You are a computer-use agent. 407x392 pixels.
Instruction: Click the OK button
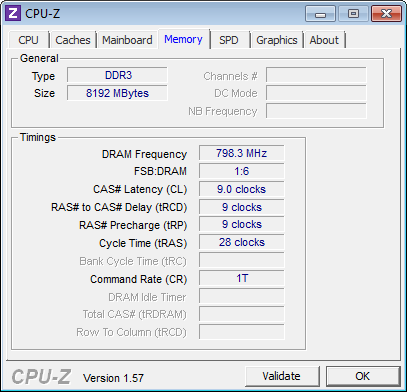click(x=363, y=376)
